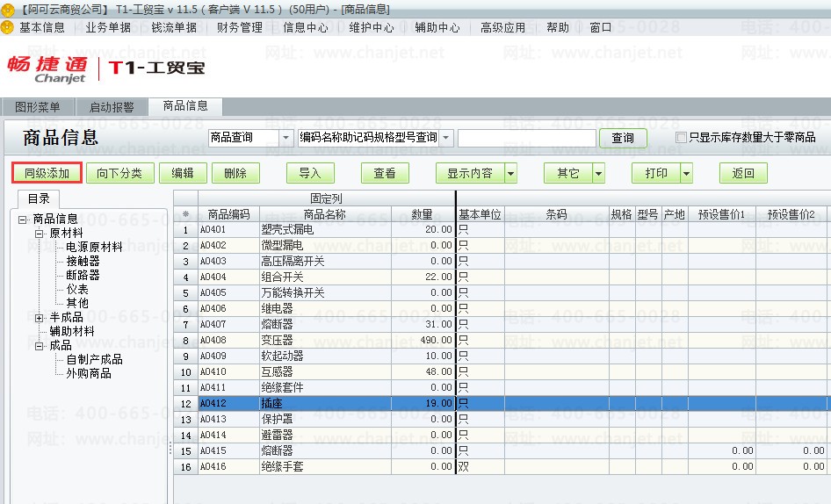This screenshot has width=831, height=504.
Task: Open the 其它 dropdown arrow
Action: click(x=598, y=173)
